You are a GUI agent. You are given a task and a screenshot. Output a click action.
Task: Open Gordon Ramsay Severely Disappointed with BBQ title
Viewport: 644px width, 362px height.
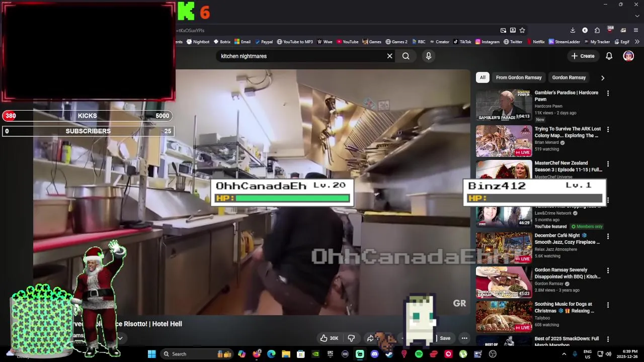pos(568,273)
